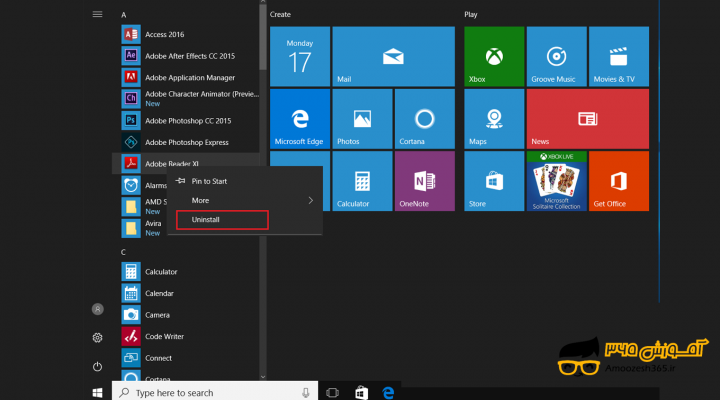
Task: Click the More submenu arrow chevron
Action: pos(311,201)
